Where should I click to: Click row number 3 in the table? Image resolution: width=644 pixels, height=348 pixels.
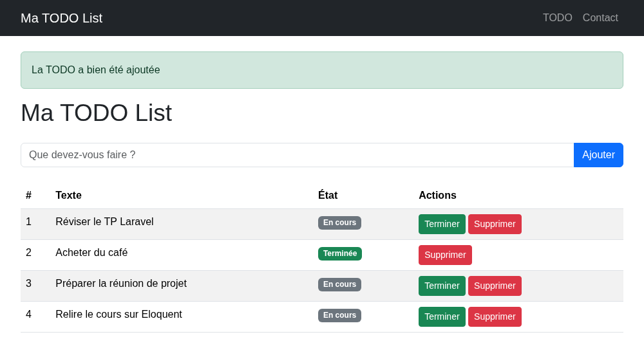[28, 284]
